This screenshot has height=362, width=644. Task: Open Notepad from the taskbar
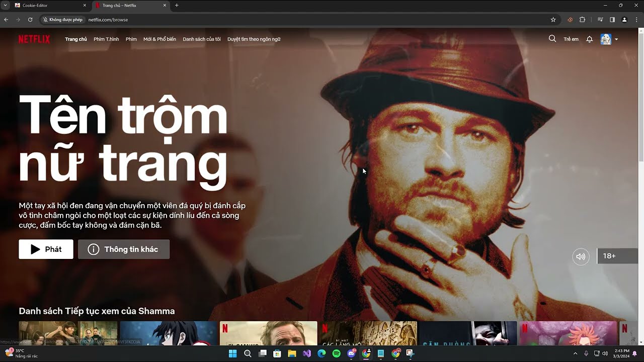[x=381, y=353]
